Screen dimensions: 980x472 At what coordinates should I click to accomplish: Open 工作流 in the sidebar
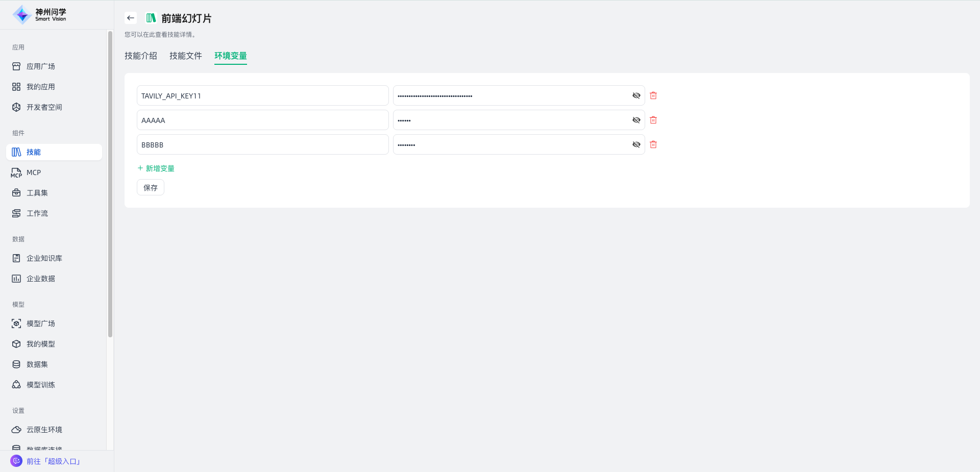(37, 213)
